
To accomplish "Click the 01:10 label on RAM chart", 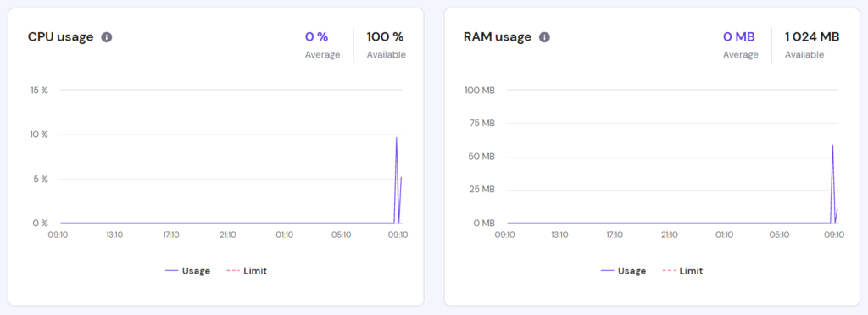I will 725,235.
